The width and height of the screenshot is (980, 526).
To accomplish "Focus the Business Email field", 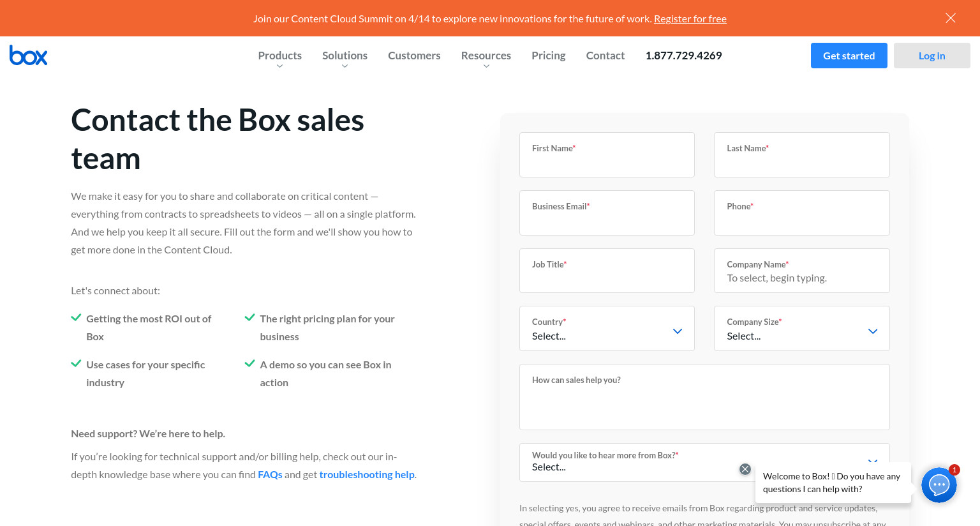I will [607, 213].
